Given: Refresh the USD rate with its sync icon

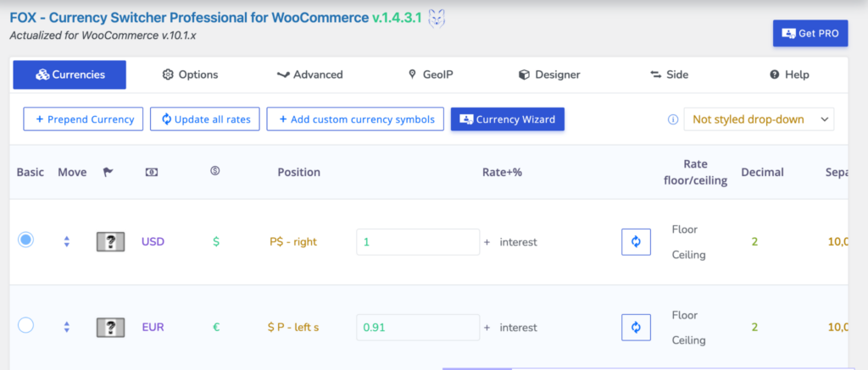Looking at the screenshot, I should point(636,242).
